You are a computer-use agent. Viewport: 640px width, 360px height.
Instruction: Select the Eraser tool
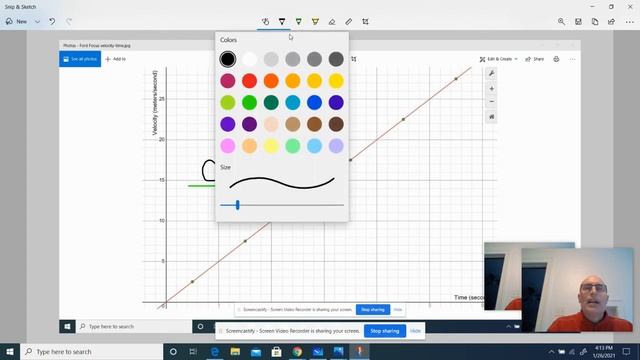(x=332, y=22)
